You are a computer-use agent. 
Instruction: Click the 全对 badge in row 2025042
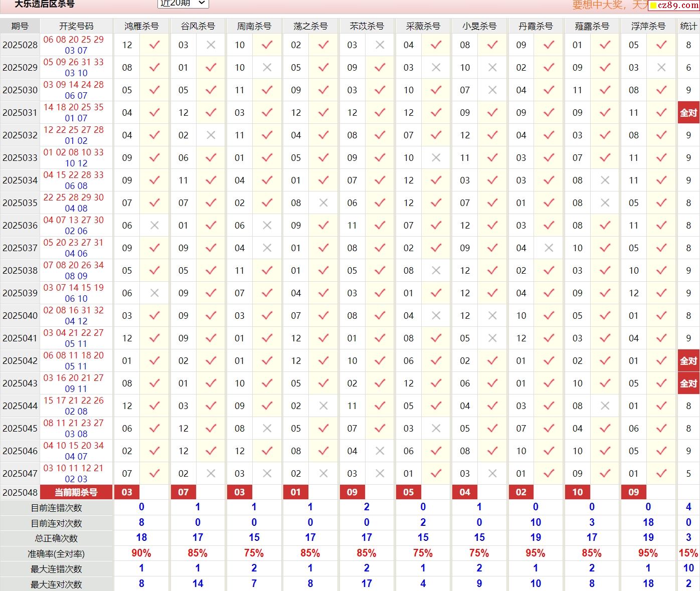pos(688,361)
